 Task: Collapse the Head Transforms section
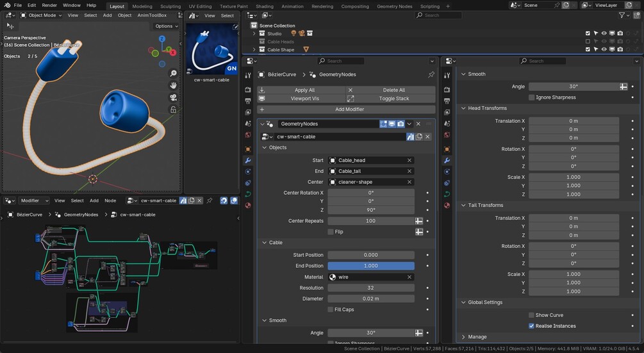tap(463, 108)
